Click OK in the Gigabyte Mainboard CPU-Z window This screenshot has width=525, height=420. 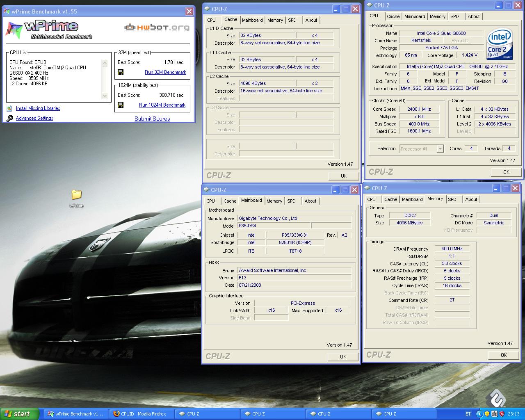[x=343, y=356]
